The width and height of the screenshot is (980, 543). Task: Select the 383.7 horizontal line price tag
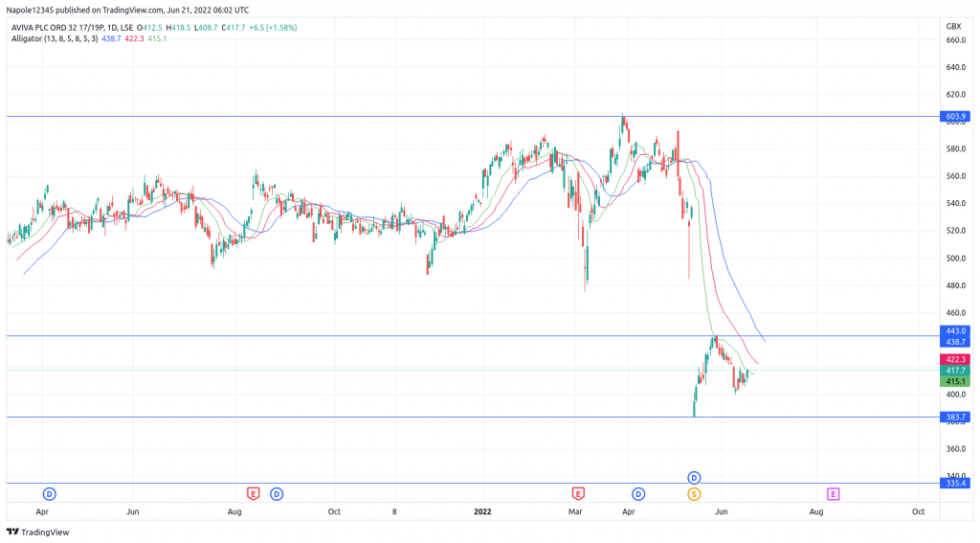[x=956, y=418]
